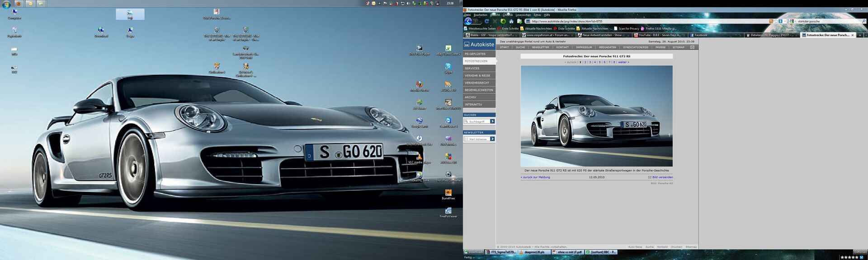Launch VLC media player desktop shortcut

pos(420,157)
